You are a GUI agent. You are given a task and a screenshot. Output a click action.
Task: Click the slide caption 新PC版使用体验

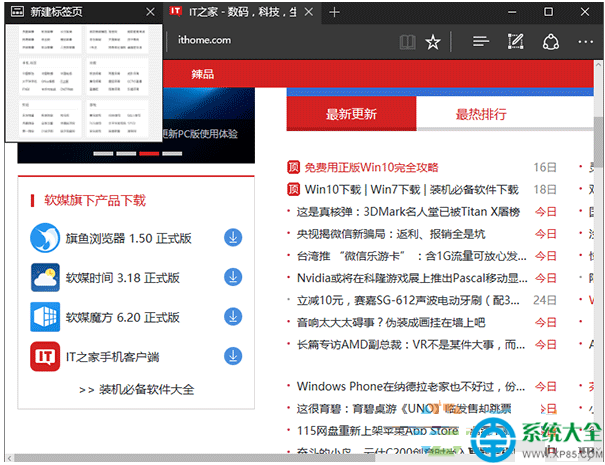[199, 134]
